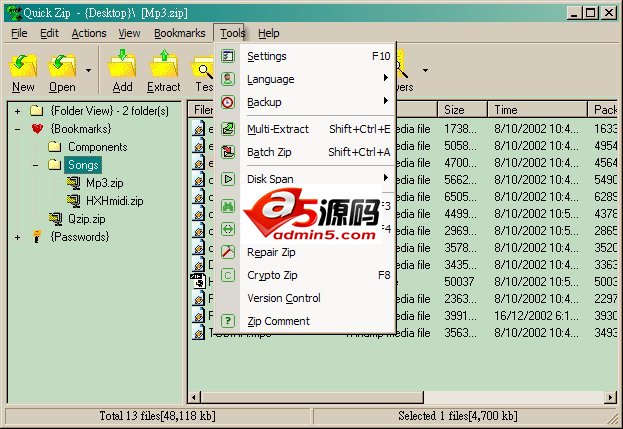Select Version Control menu entry
This screenshot has height=429, width=623.
pyautogui.click(x=317, y=298)
